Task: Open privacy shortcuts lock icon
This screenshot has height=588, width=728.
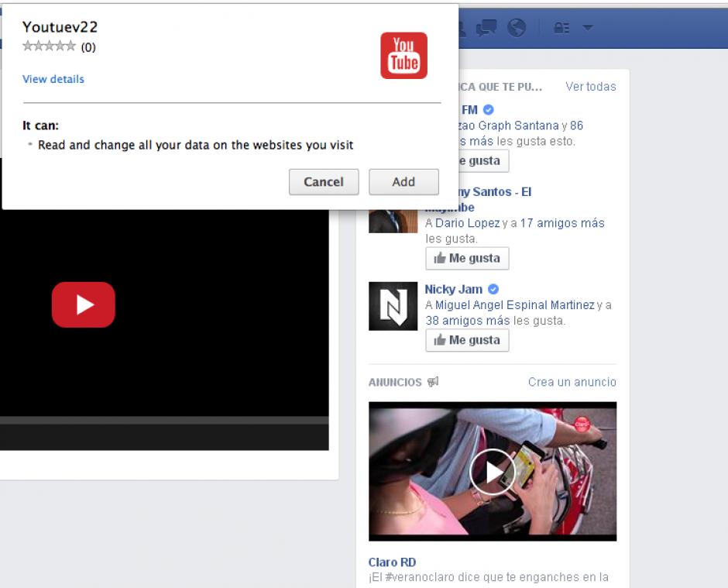Action: 561,28
